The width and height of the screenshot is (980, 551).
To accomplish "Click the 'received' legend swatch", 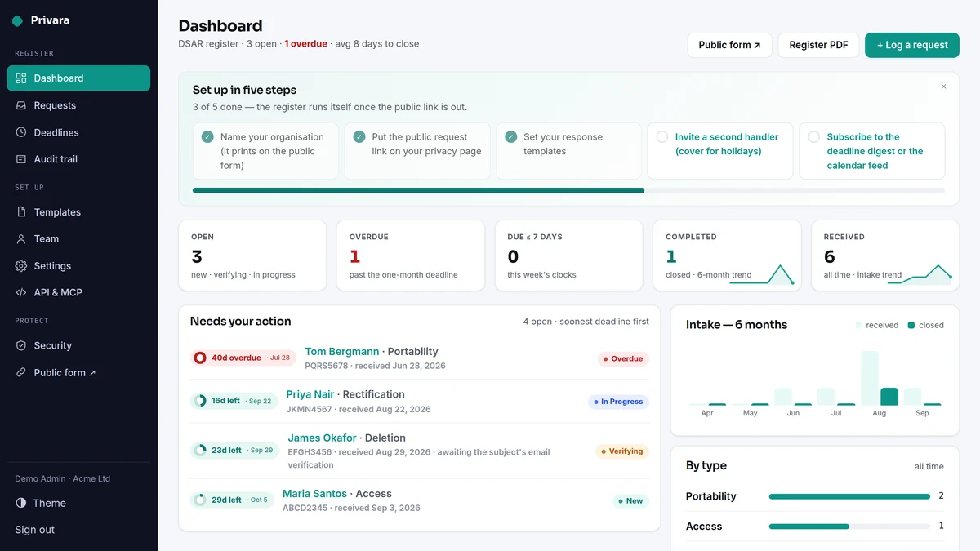I will [x=858, y=325].
